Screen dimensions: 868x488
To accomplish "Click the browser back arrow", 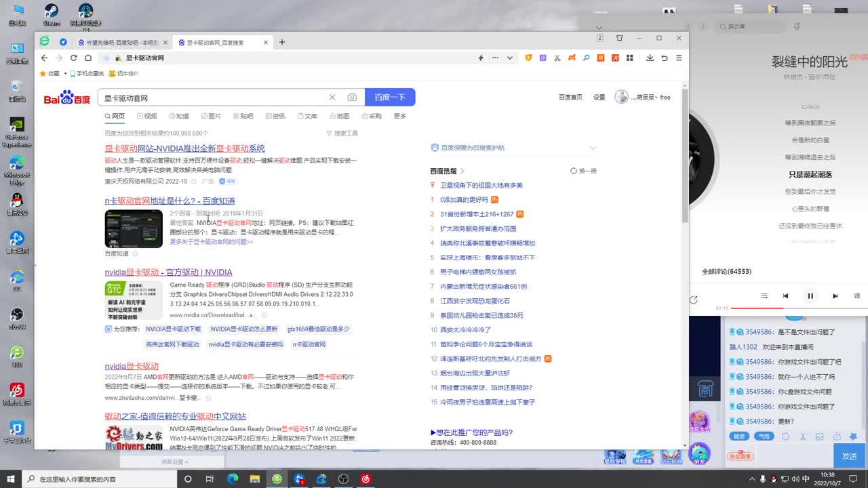I will (45, 58).
